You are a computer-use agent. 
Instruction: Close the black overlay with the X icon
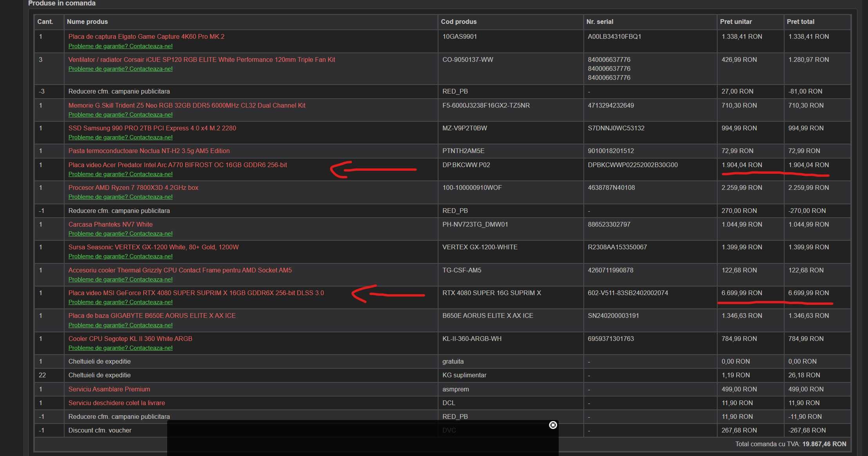[553, 425]
